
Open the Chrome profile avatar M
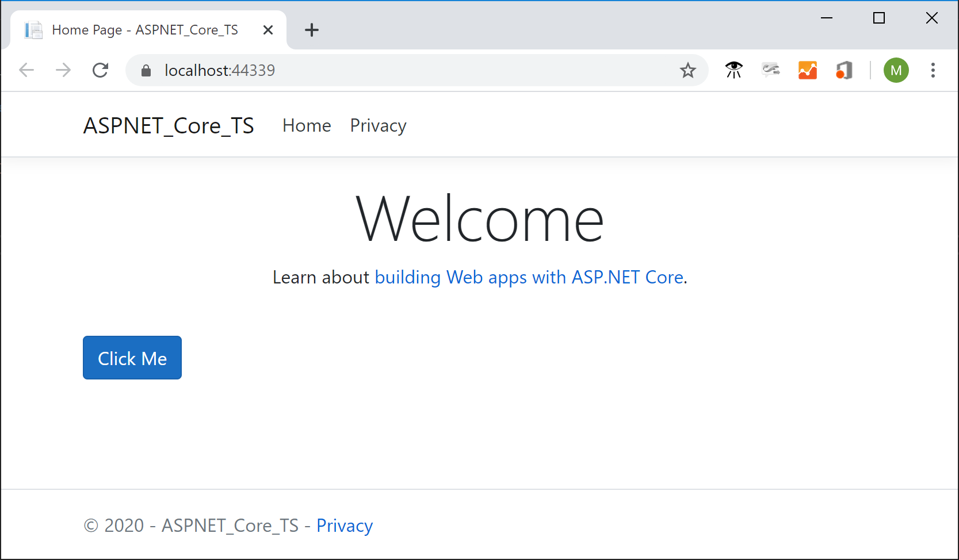896,70
